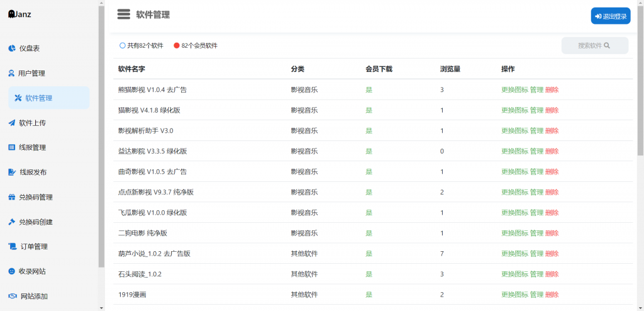Click 更换图标 for 石头阅读_1.0.2
This screenshot has height=311, width=644.
(514, 274)
